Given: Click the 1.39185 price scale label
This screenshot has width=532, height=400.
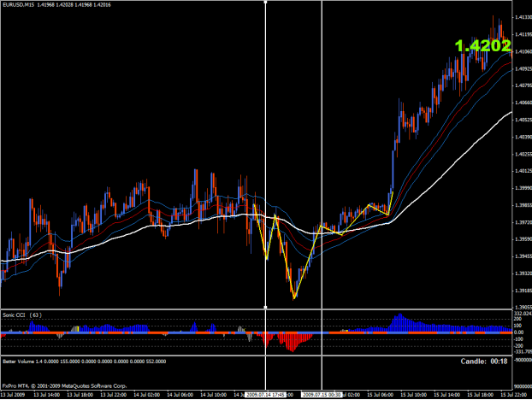Looking at the screenshot, I should click(x=523, y=291).
